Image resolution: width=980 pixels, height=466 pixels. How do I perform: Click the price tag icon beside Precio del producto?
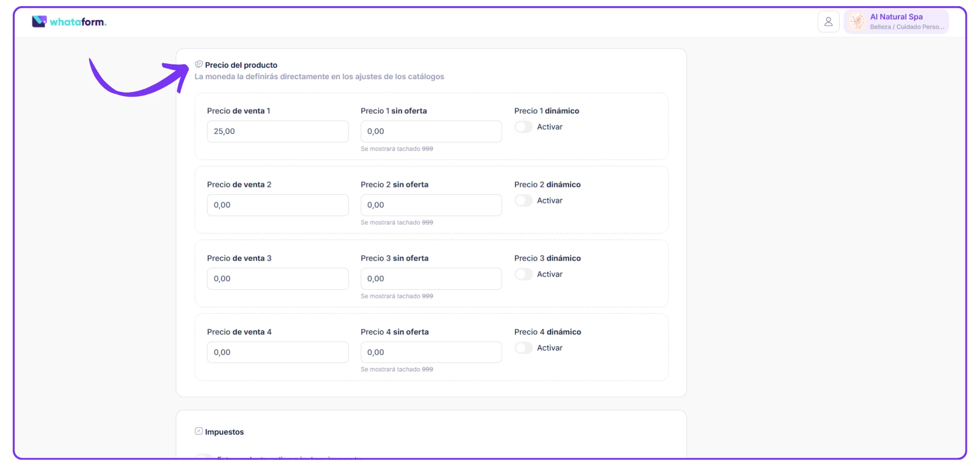199,65
